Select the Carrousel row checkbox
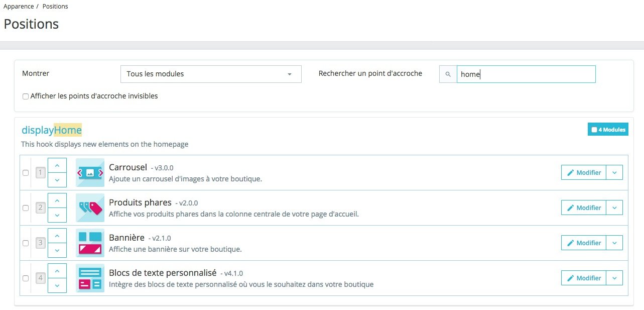 tap(26, 173)
